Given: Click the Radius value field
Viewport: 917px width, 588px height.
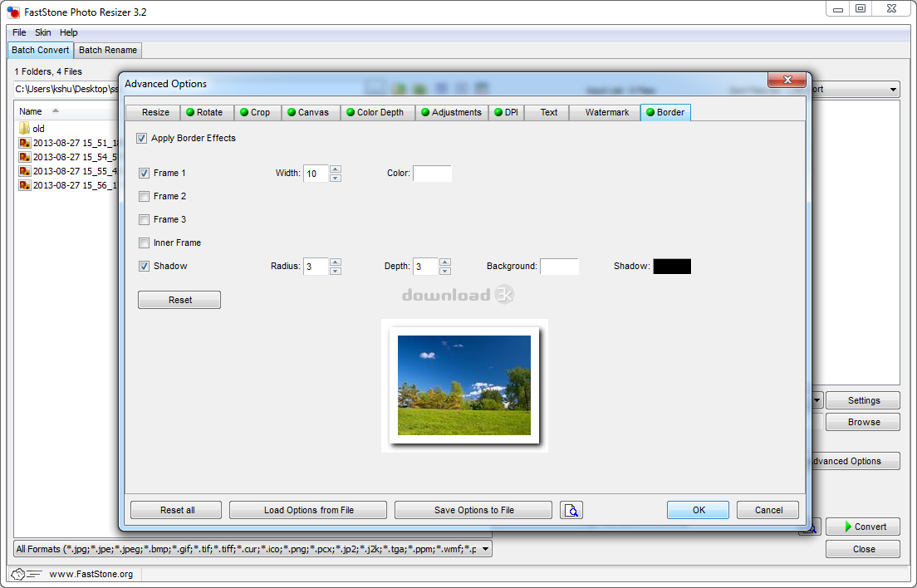Looking at the screenshot, I should pyautogui.click(x=316, y=267).
